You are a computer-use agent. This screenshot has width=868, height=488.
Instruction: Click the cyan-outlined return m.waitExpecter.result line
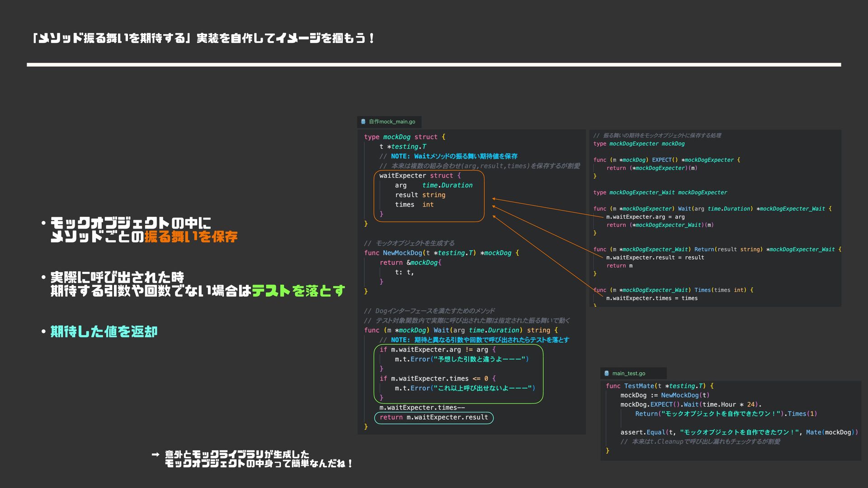434,418
